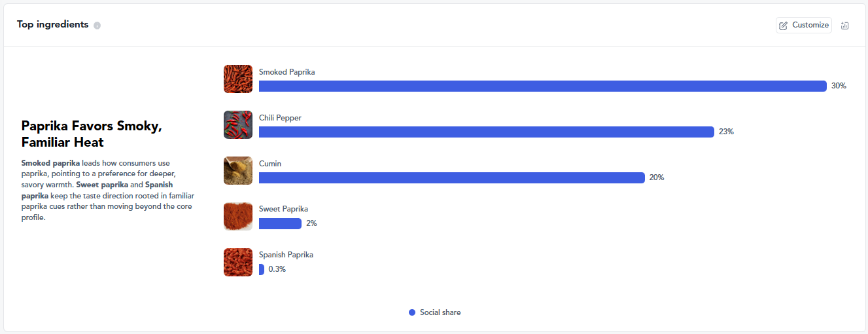Click the Paprika Favors Smoky headline
This screenshot has height=334, width=868.
point(92,134)
